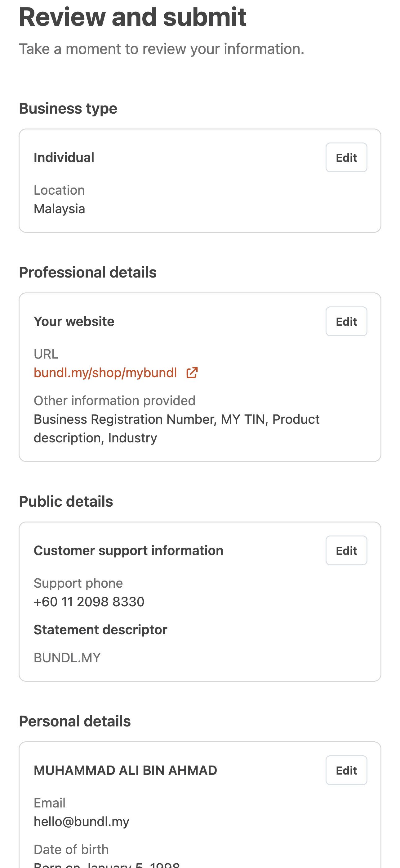Open the external link icon beside the URL
Image resolution: width=400 pixels, height=868 pixels.
(192, 373)
